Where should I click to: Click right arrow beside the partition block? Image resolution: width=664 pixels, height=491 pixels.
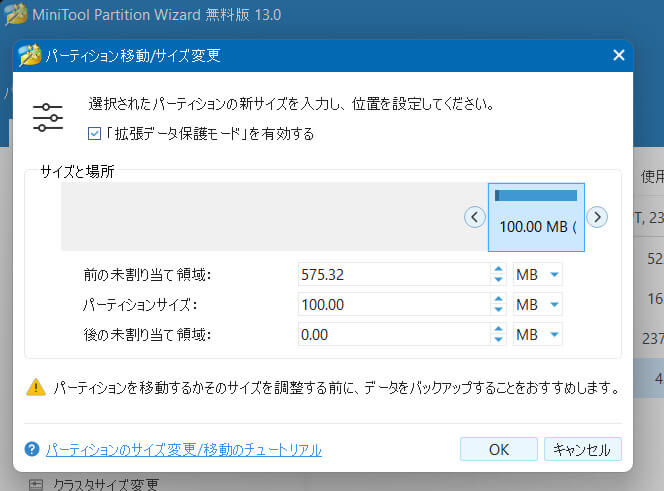(x=597, y=217)
